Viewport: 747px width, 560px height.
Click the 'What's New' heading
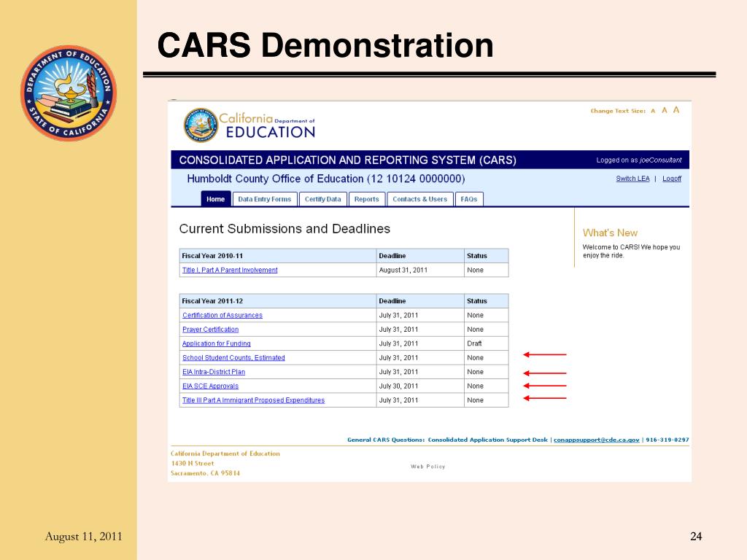point(611,233)
